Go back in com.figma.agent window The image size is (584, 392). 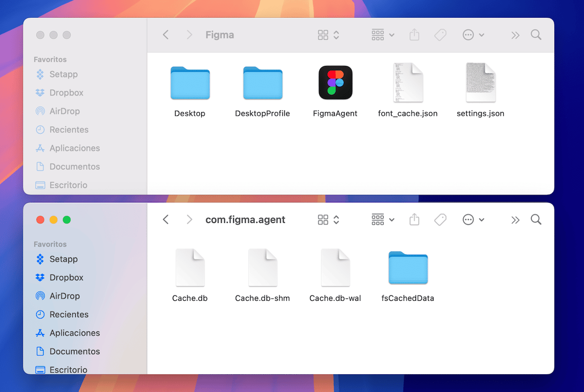(166, 220)
